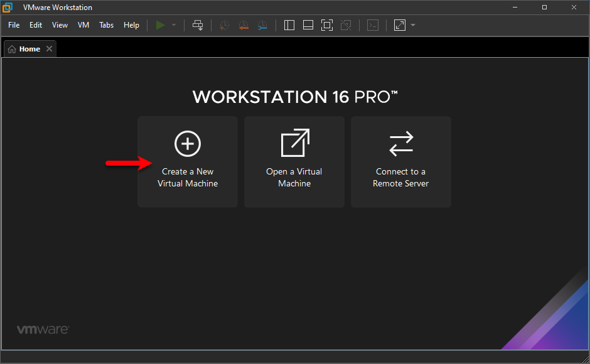
Task: Click the Full Screen mode icon
Action: point(327,25)
